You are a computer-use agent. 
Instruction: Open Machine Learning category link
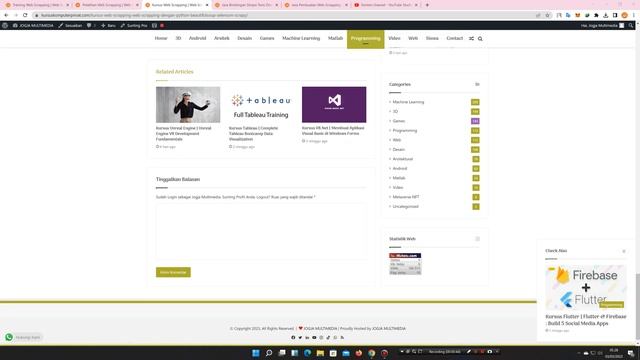coord(408,102)
